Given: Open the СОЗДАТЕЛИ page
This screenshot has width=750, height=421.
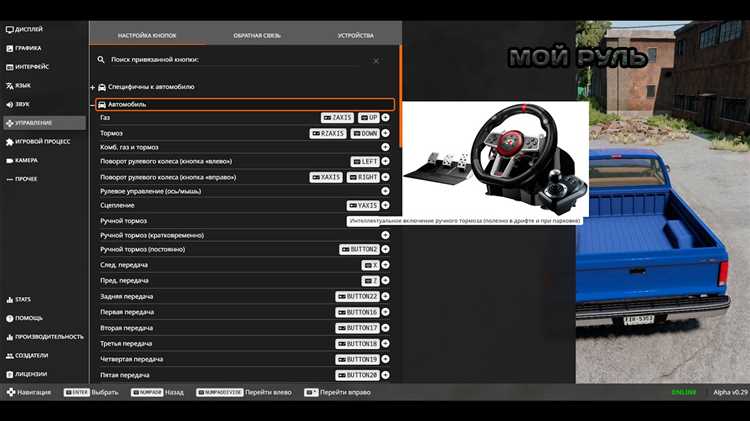Looking at the screenshot, I should point(28,355).
